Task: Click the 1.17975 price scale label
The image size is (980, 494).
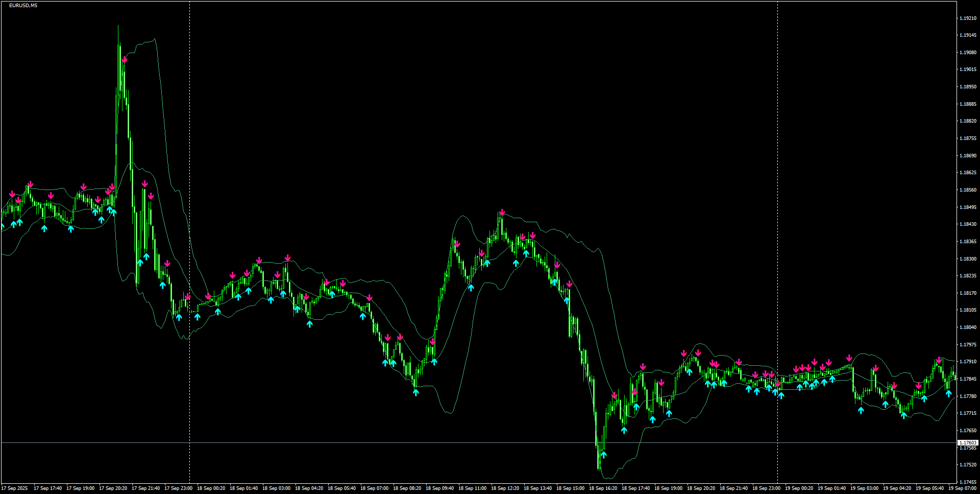Action: 968,345
